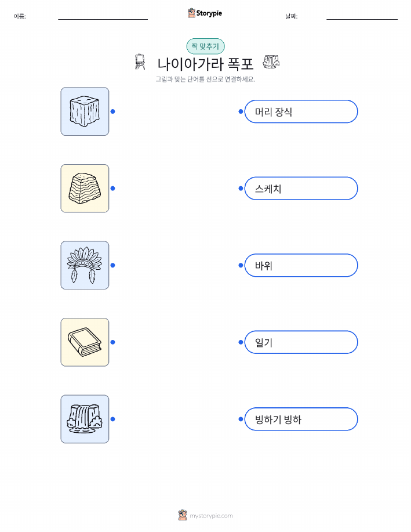Select the diary book picture
This screenshot has height=532, width=411.
pyautogui.click(x=85, y=342)
